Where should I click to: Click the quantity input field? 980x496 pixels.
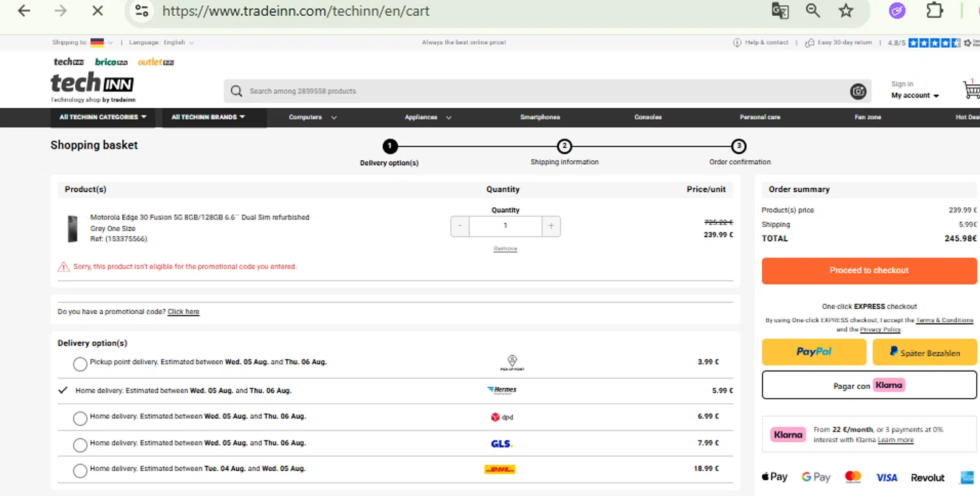[505, 226]
